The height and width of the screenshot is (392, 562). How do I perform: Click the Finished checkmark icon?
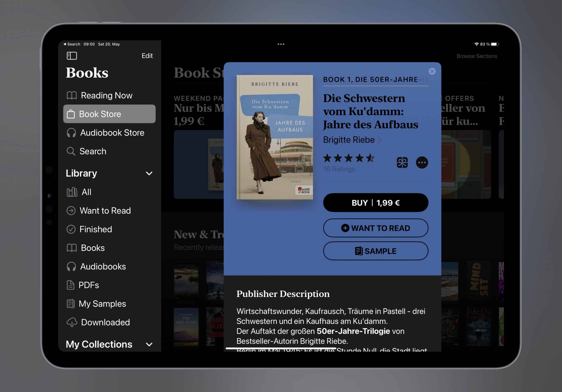click(x=71, y=229)
